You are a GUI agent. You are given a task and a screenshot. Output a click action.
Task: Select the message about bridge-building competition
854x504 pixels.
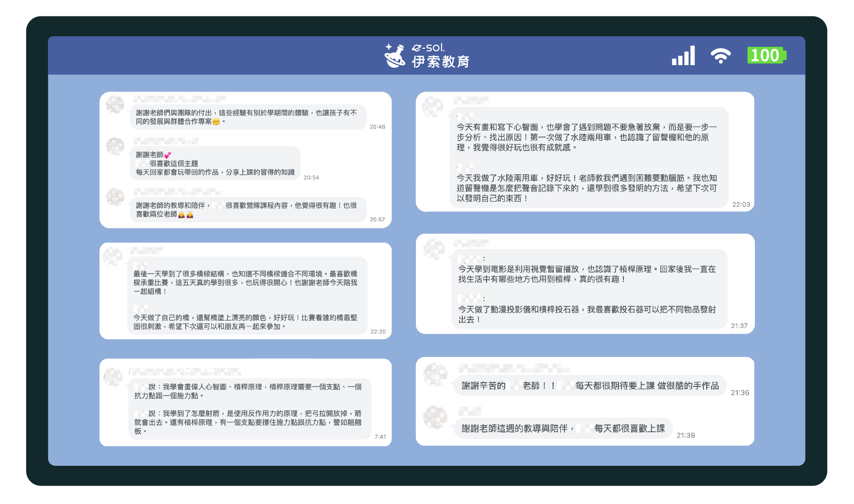coord(247,296)
